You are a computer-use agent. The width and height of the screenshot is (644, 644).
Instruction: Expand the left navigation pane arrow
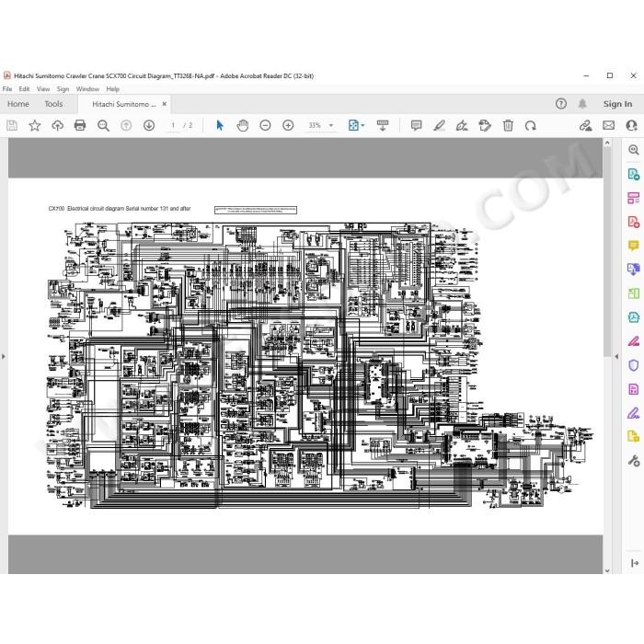tap(4, 356)
